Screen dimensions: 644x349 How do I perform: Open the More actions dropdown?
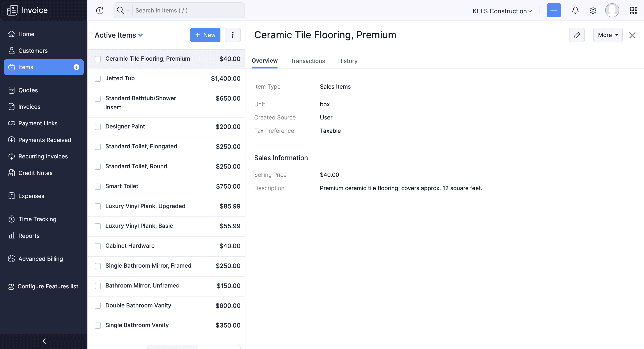coord(608,35)
